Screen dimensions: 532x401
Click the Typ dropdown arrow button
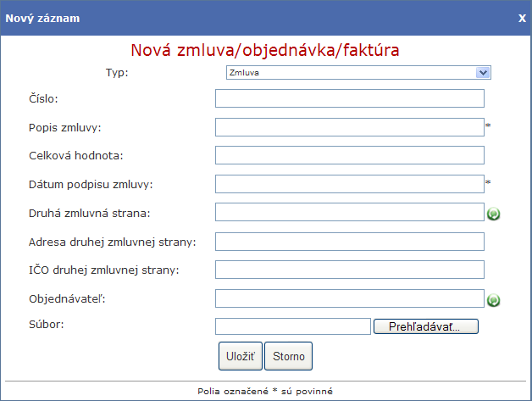[x=483, y=73]
